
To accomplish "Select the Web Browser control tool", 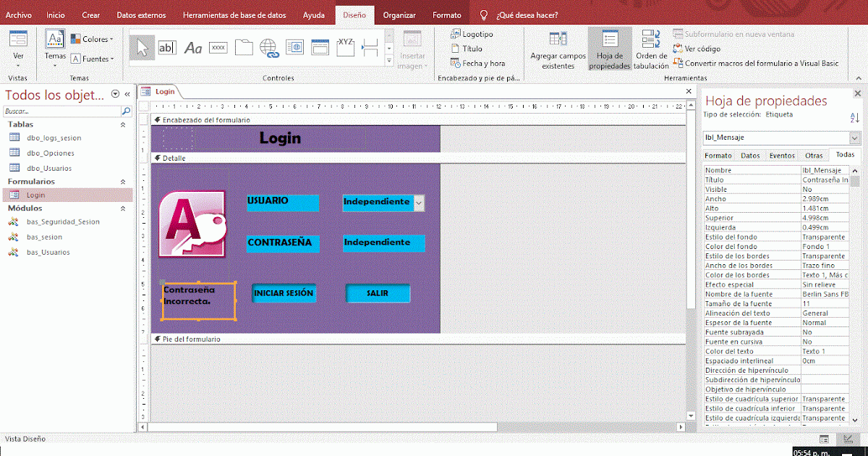I will click(294, 47).
